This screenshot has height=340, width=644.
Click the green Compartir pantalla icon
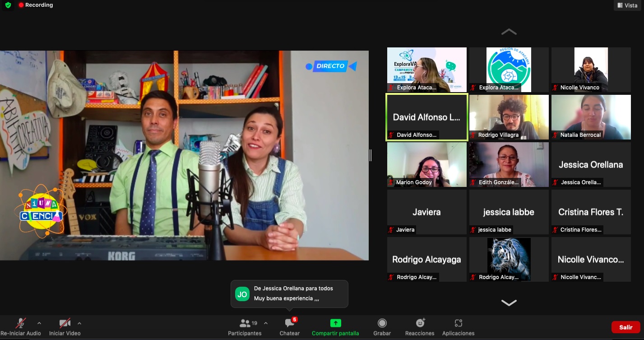(335, 323)
